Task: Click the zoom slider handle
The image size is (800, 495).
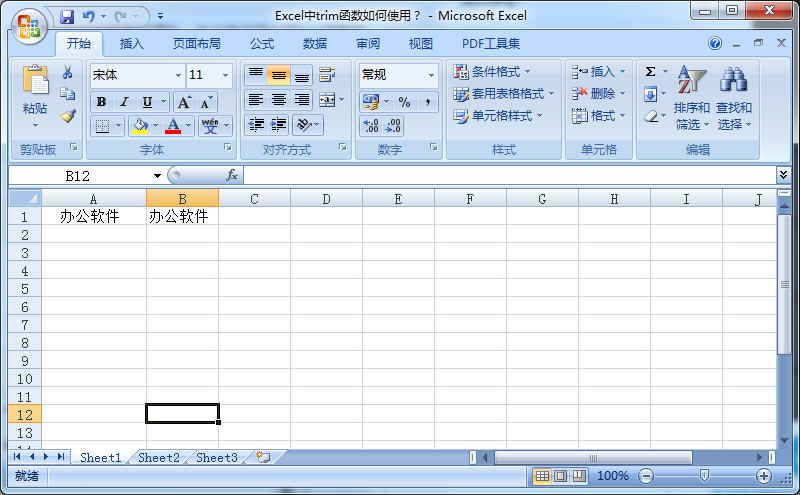Action: coord(704,476)
